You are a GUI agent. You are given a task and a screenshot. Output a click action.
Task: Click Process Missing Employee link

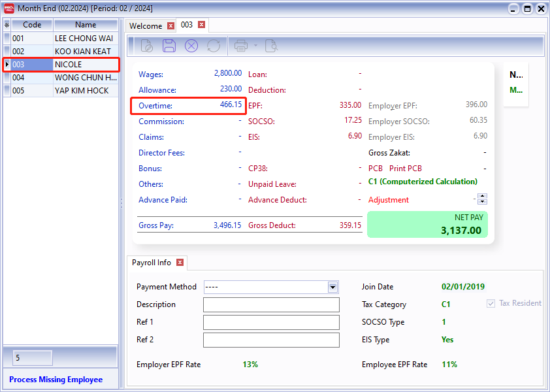[x=56, y=380]
